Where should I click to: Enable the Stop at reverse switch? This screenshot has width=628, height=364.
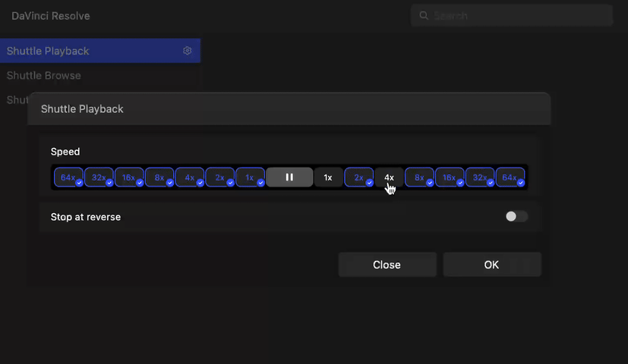(x=516, y=217)
